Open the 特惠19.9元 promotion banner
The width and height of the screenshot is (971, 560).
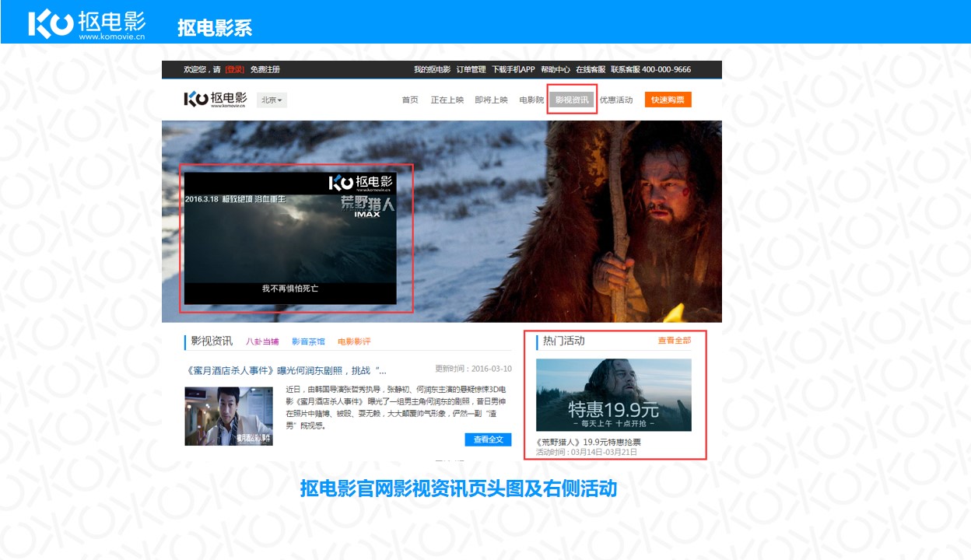pyautogui.click(x=614, y=394)
